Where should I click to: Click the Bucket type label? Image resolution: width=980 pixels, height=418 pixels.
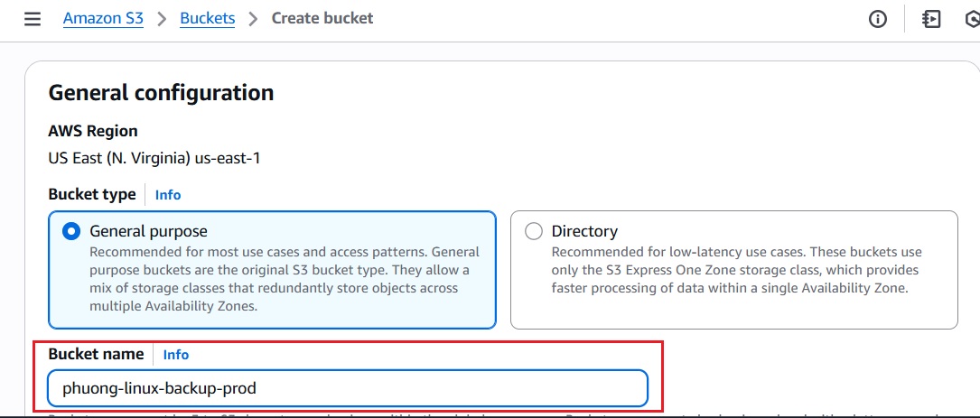(x=92, y=194)
